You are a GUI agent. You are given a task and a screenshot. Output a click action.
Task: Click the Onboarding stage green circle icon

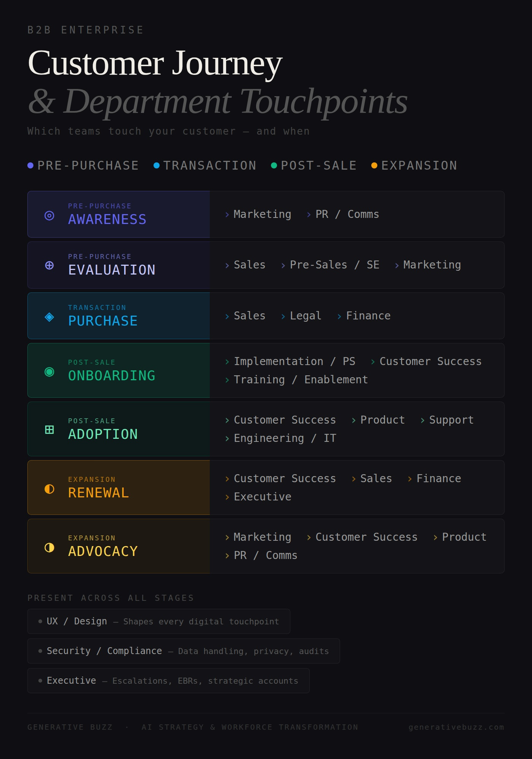49,372
